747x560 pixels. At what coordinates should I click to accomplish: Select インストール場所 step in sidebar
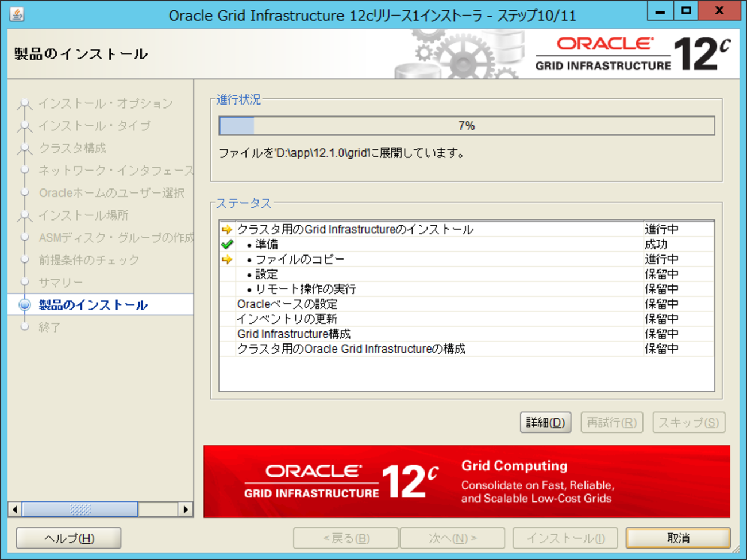(83, 215)
